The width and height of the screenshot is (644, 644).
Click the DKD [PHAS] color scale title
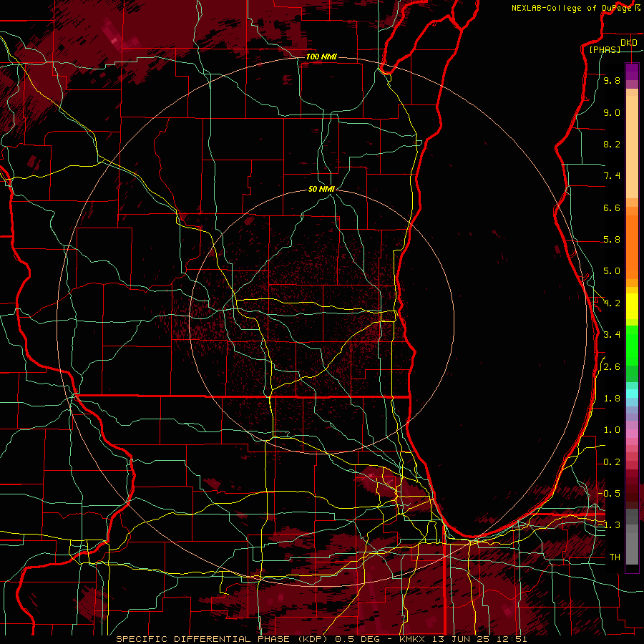612,46
